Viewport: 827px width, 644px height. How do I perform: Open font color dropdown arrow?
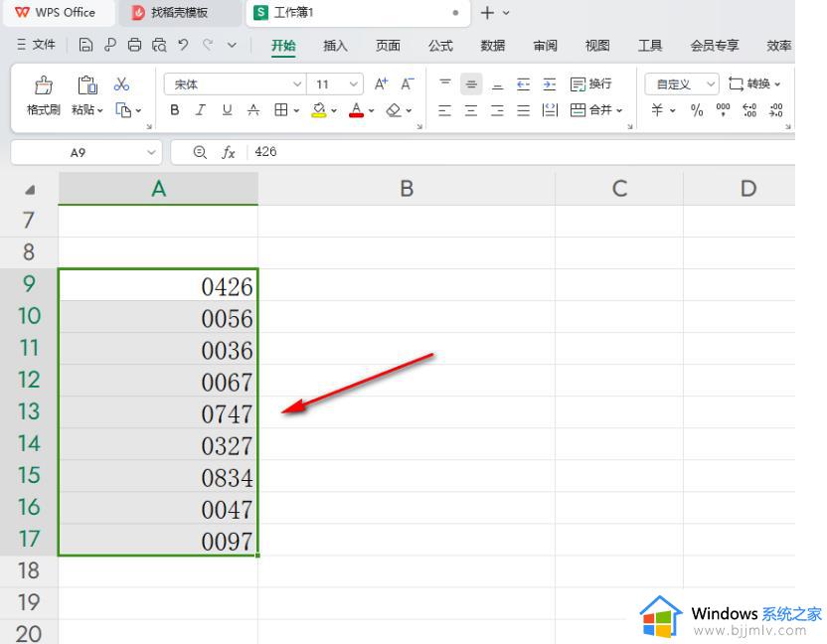[372, 110]
